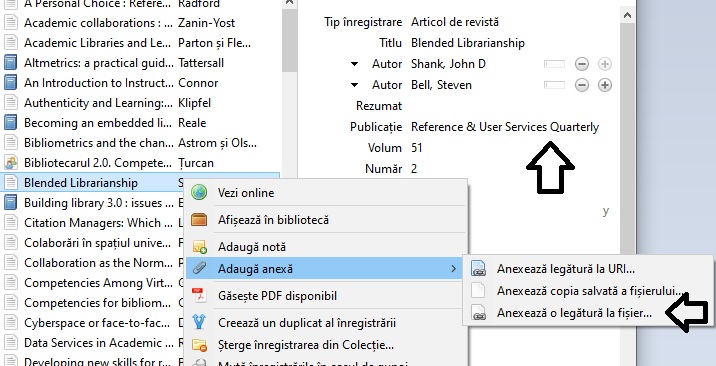Click the paperclip icon beside Adaugă anexă

(200, 269)
